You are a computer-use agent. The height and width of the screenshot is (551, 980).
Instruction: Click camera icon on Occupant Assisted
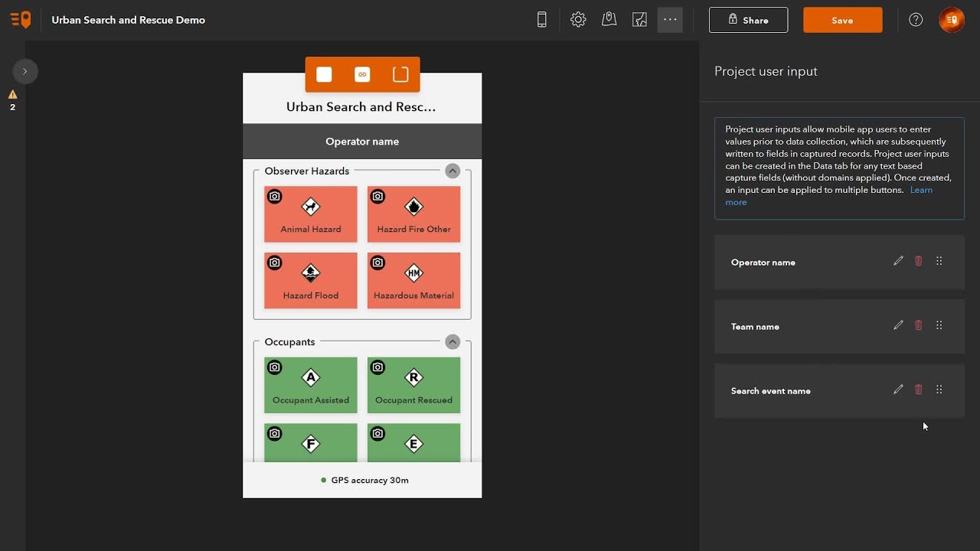pyautogui.click(x=274, y=367)
